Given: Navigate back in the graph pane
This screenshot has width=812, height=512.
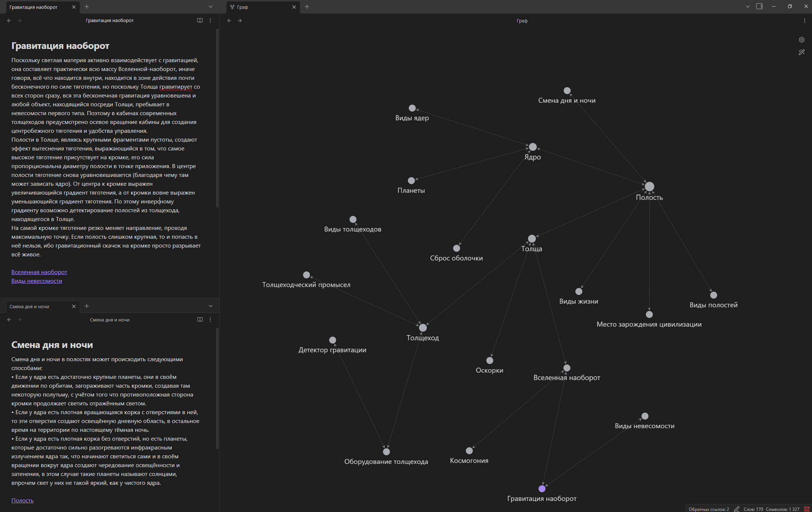Looking at the screenshot, I should [x=229, y=21].
